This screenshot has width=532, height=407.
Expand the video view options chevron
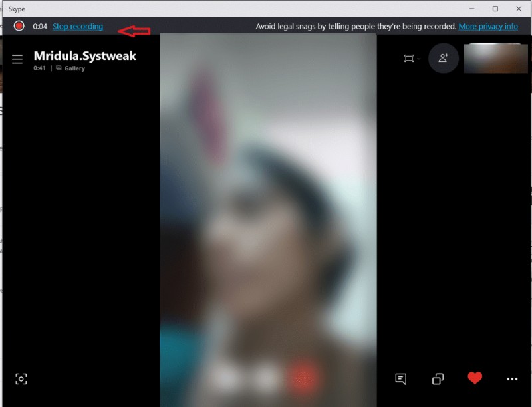pyautogui.click(x=418, y=59)
